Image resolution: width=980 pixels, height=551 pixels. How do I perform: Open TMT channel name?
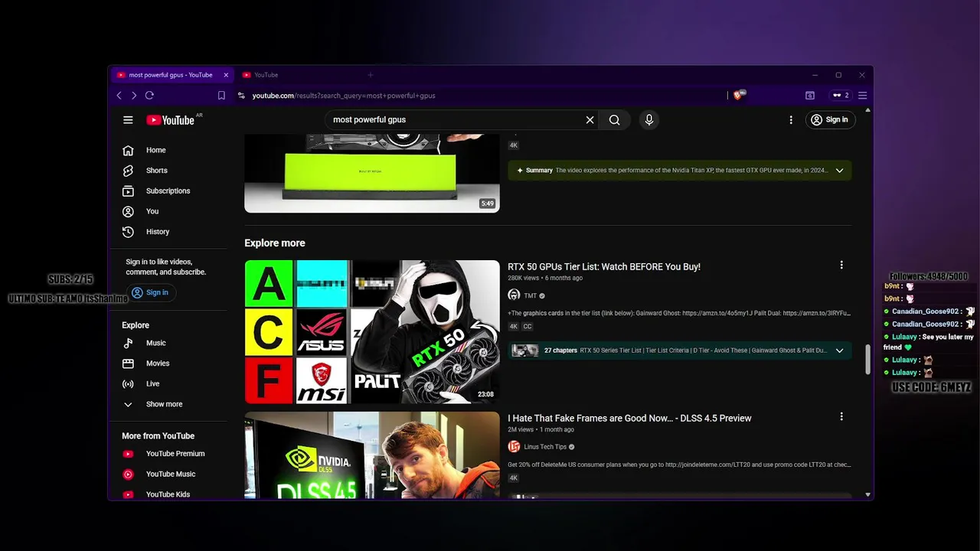coord(530,296)
